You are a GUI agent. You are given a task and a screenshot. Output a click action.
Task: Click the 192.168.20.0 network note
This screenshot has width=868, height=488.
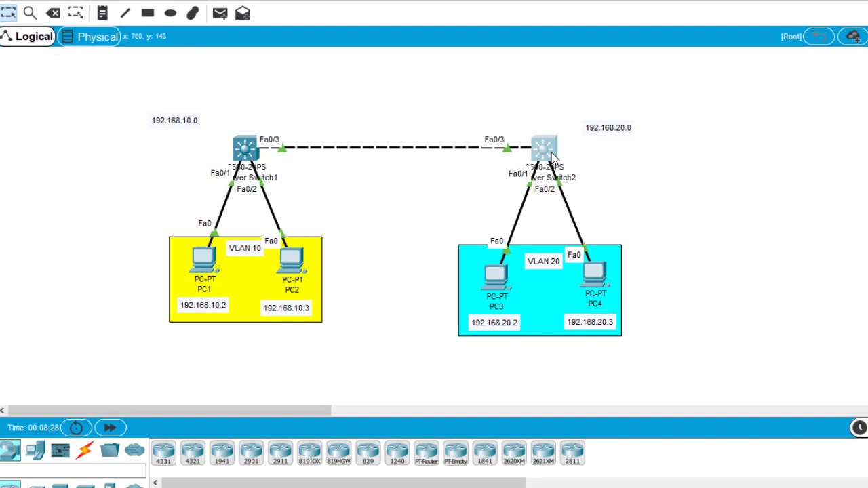pos(608,127)
